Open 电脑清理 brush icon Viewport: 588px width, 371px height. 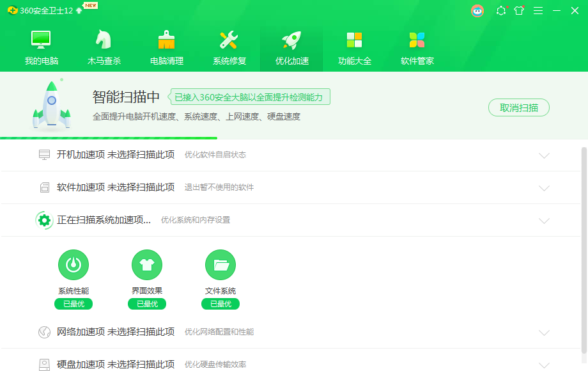167,40
